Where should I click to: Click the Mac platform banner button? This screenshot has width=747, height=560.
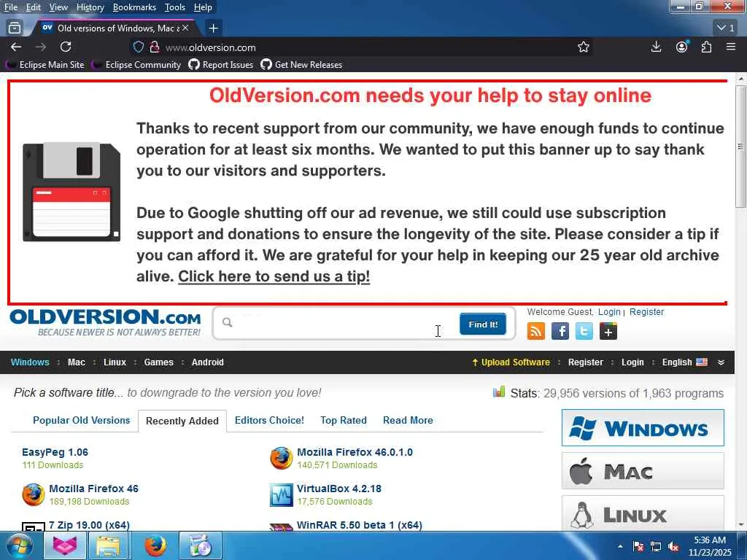[x=643, y=471]
